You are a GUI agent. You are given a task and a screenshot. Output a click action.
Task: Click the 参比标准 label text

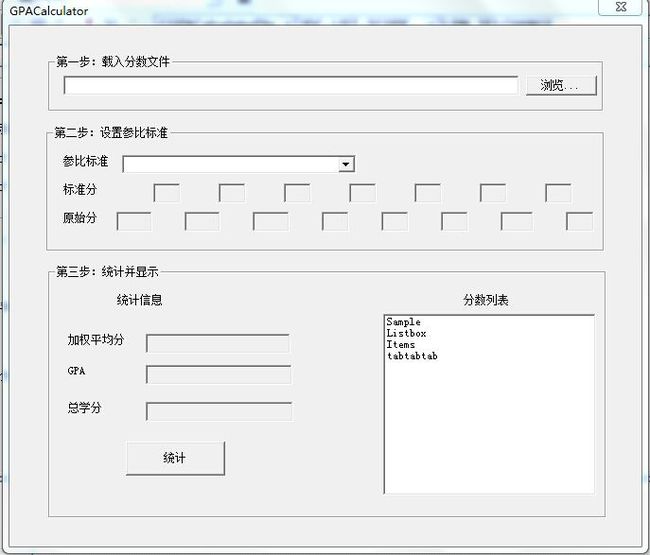[85, 161]
